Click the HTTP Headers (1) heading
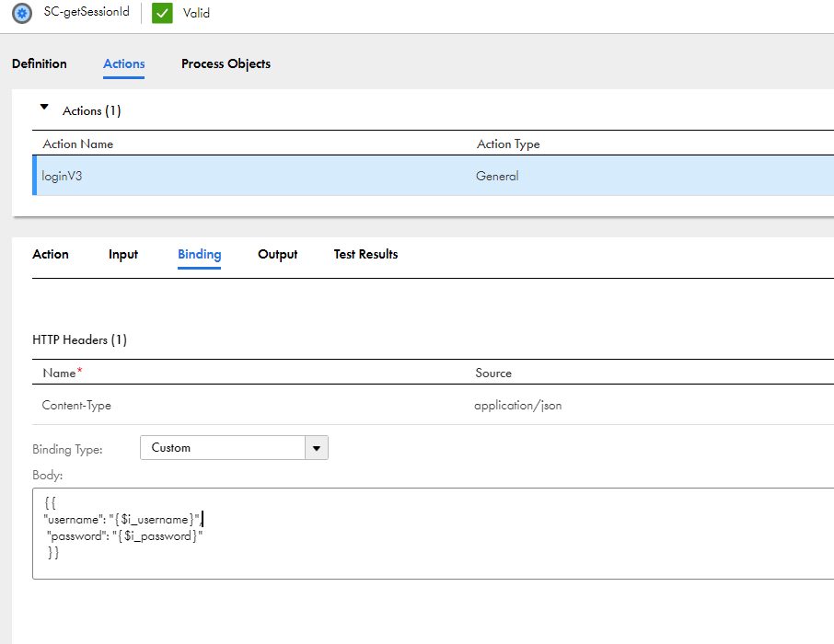 tap(80, 339)
